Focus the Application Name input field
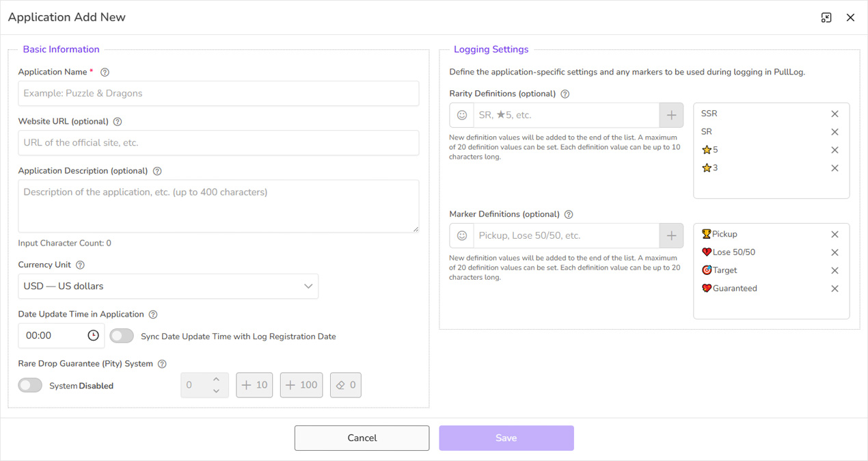The height and width of the screenshot is (461, 868). [218, 94]
